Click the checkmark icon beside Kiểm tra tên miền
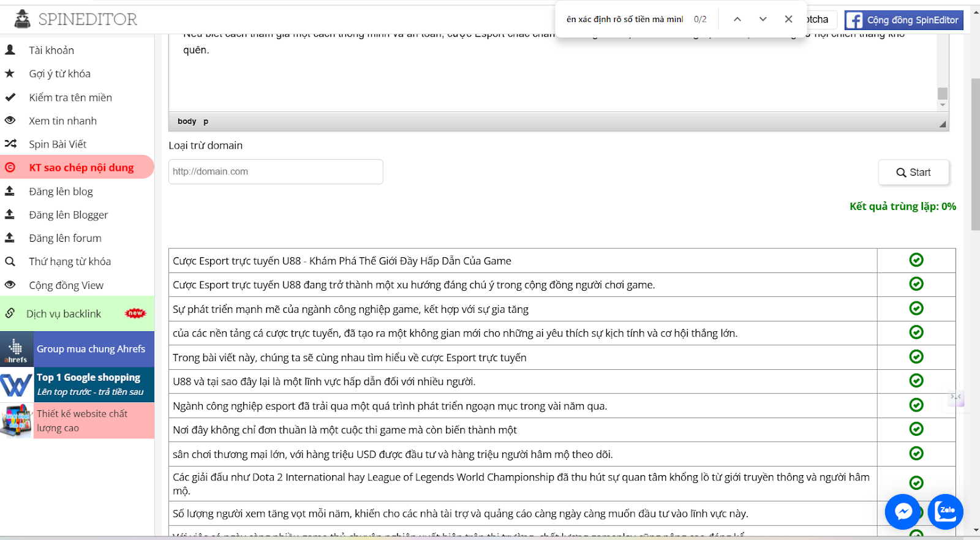Viewport: 980px width, 540px height. tap(10, 97)
